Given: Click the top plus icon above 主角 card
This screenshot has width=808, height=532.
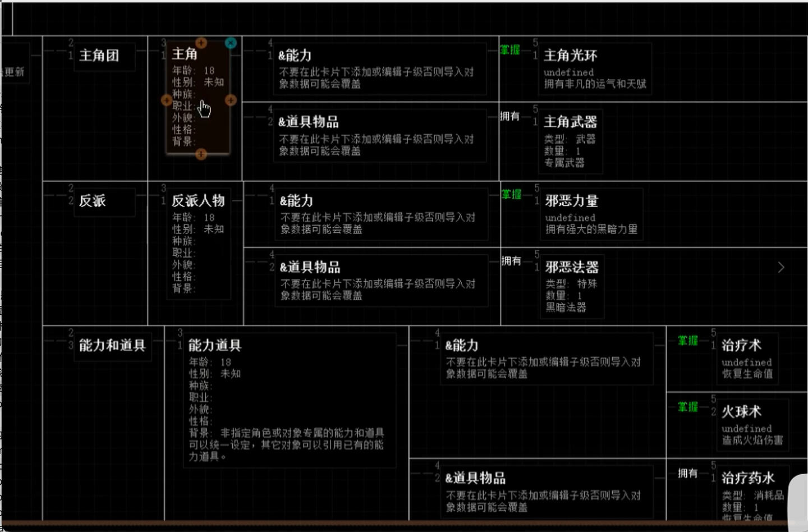Looking at the screenshot, I should (x=201, y=43).
